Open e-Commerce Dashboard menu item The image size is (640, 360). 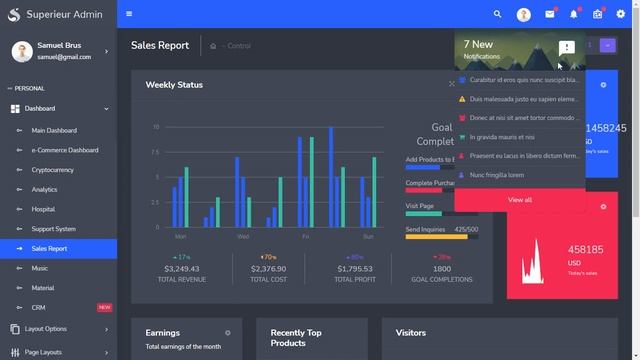click(x=58, y=150)
